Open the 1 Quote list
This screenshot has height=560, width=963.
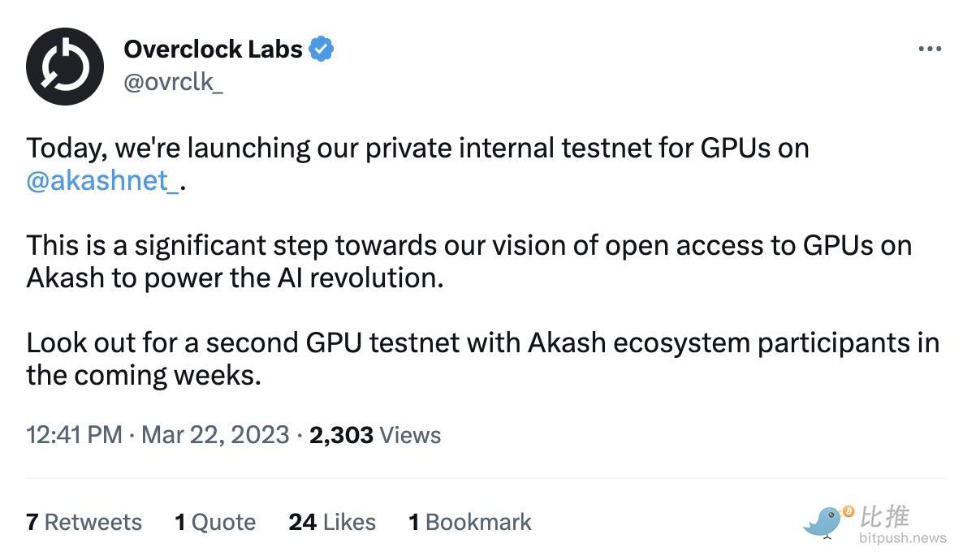coord(215,522)
